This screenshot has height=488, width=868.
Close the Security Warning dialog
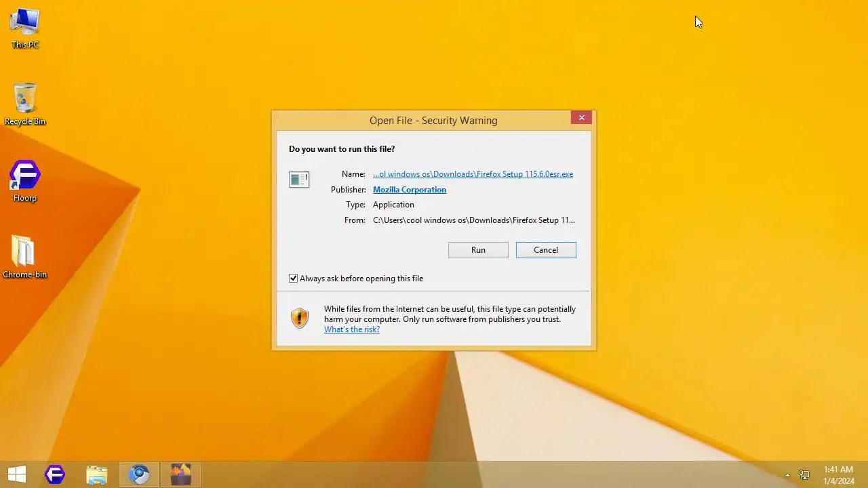click(x=581, y=118)
